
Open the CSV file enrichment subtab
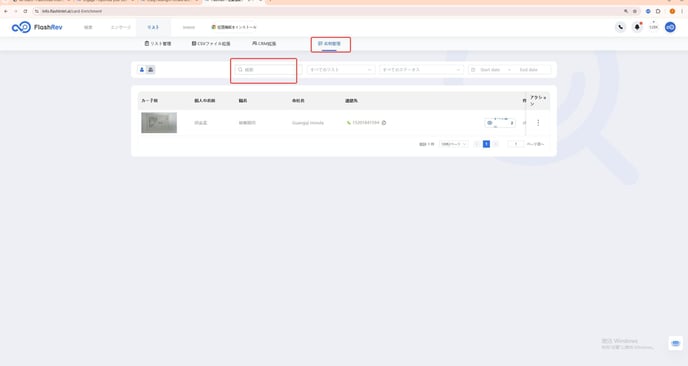[211, 43]
